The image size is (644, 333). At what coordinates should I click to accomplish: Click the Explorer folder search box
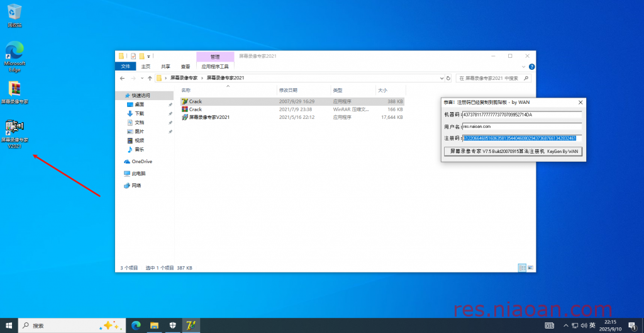[494, 78]
